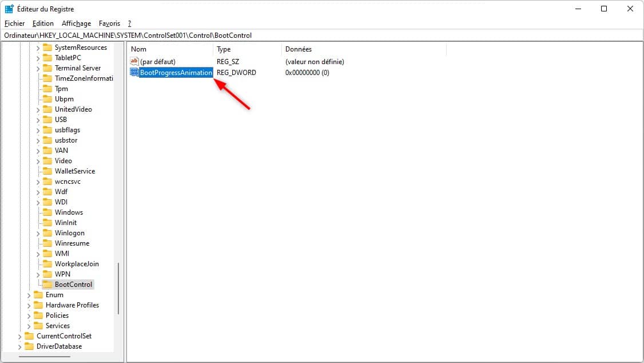This screenshot has height=363, width=644.
Task: Select the Services key label
Action: pos(58,326)
